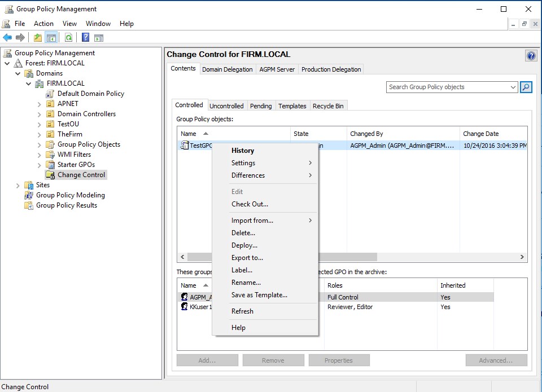
Task: Switch to the Production Delegation tab
Action: pyautogui.click(x=331, y=69)
